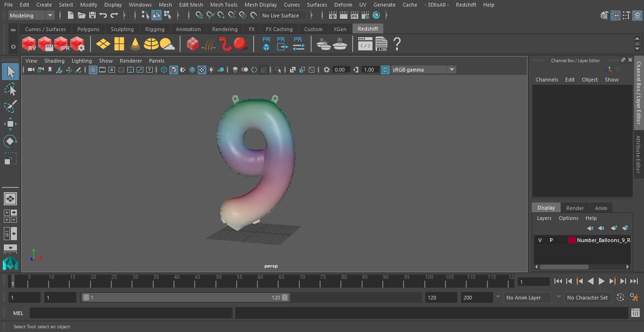Click the question mark help shelf icon
This screenshot has height=332, width=644.
397,44
